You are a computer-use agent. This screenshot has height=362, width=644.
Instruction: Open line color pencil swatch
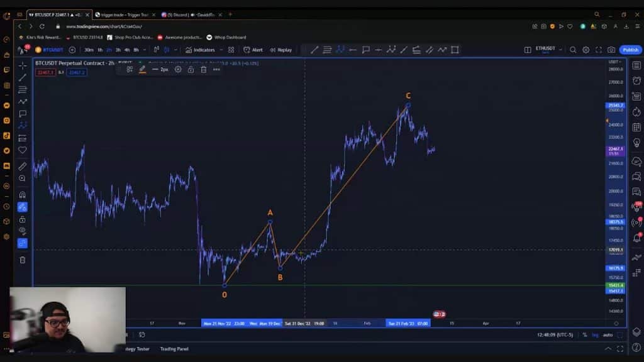coord(143,69)
